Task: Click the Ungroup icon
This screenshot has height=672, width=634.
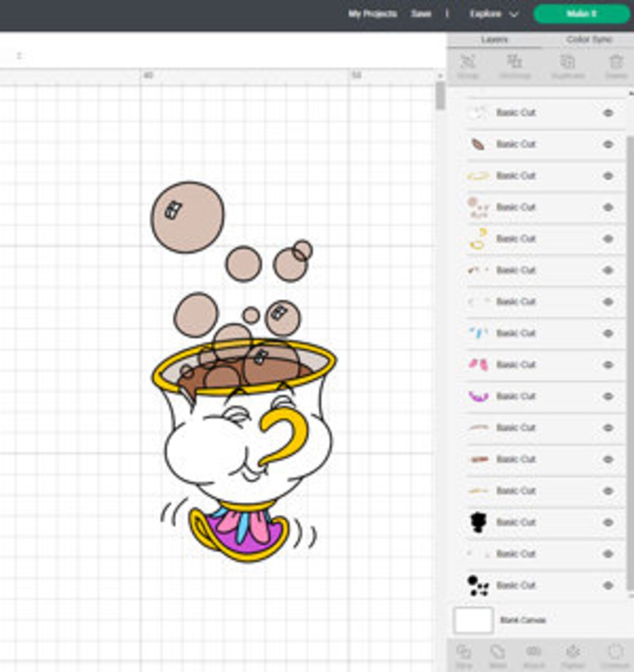Action: pos(514,64)
